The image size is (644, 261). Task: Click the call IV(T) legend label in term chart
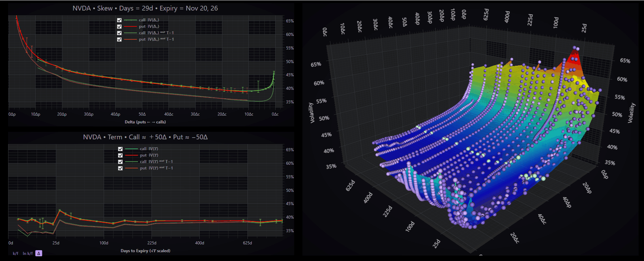click(149, 149)
